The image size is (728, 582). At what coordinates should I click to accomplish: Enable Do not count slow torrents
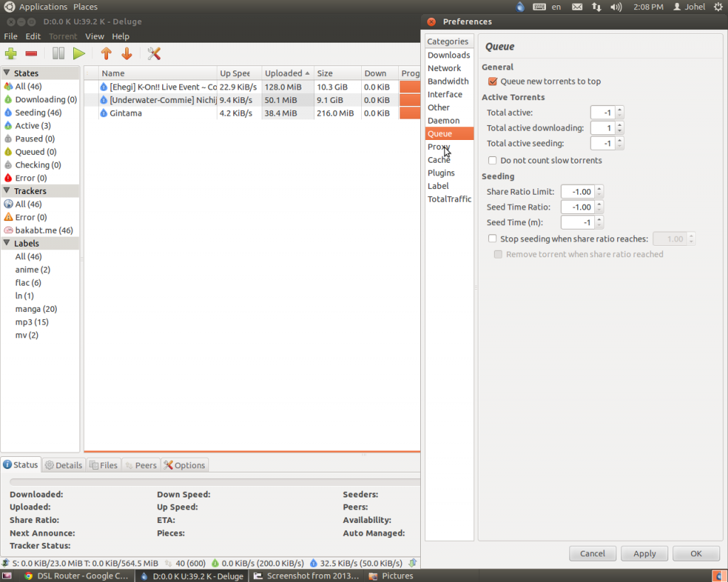493,161
